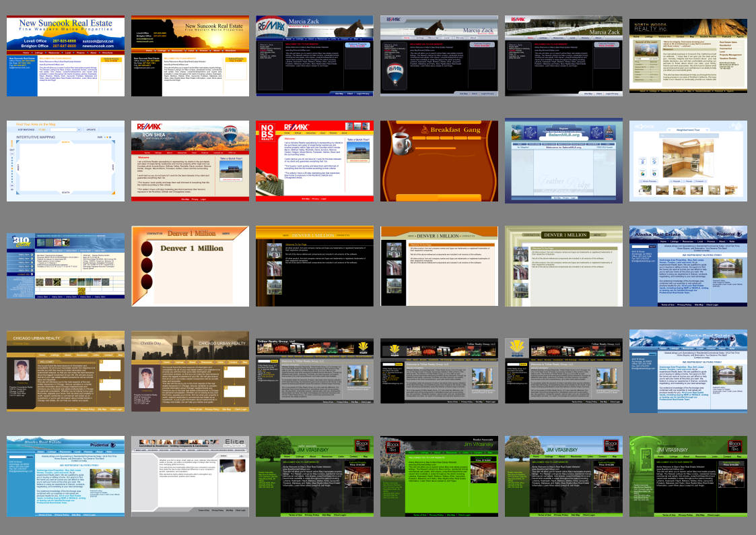The width and height of the screenshot is (756, 535).
Task: Choose first Jim Vitasinsky dark green tree template
Action: (x=314, y=476)
